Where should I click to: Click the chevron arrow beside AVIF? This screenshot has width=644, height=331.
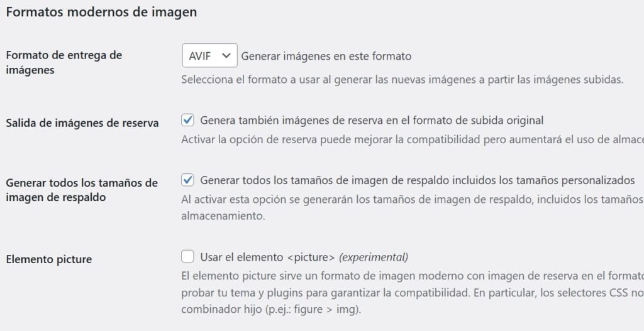click(226, 56)
